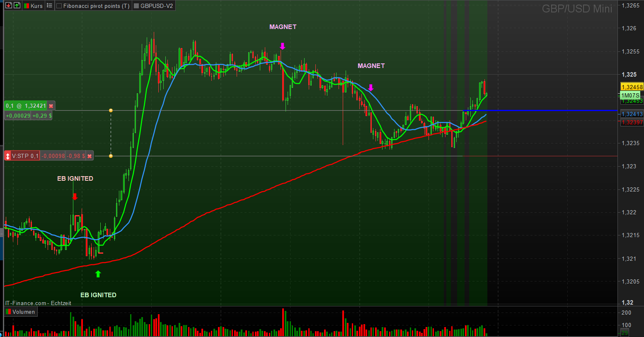Click the red-green Volumen panel icon
644x337 pixels.
8,312
